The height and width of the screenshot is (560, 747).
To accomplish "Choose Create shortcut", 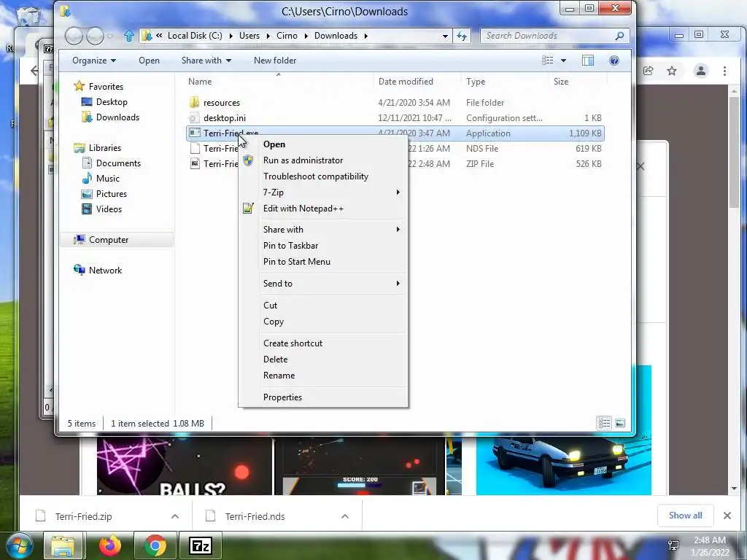I will pos(323,343).
